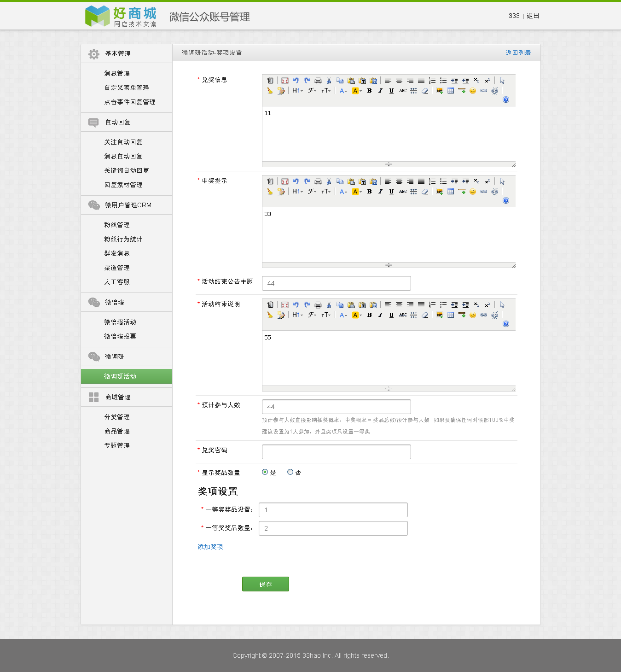Open H1 heading dropdown in 活动结束说明 editor
Image resolution: width=621 pixels, height=672 pixels.
[x=298, y=315]
